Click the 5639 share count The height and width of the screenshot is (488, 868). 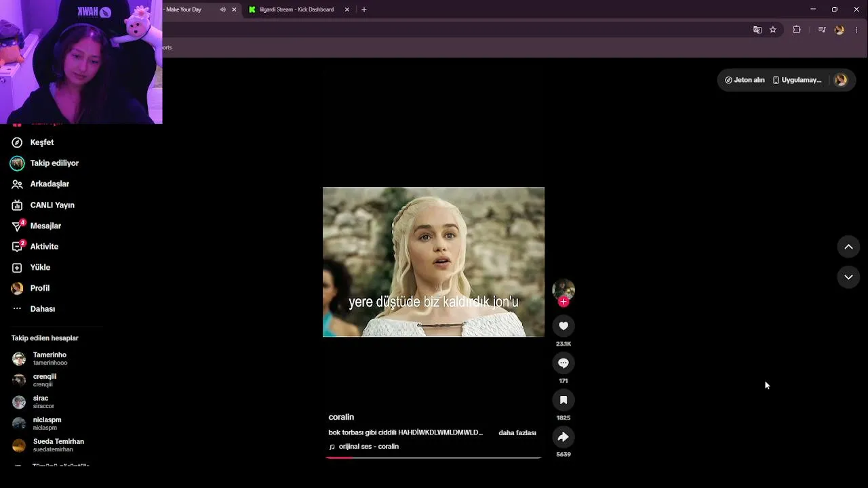tap(564, 455)
